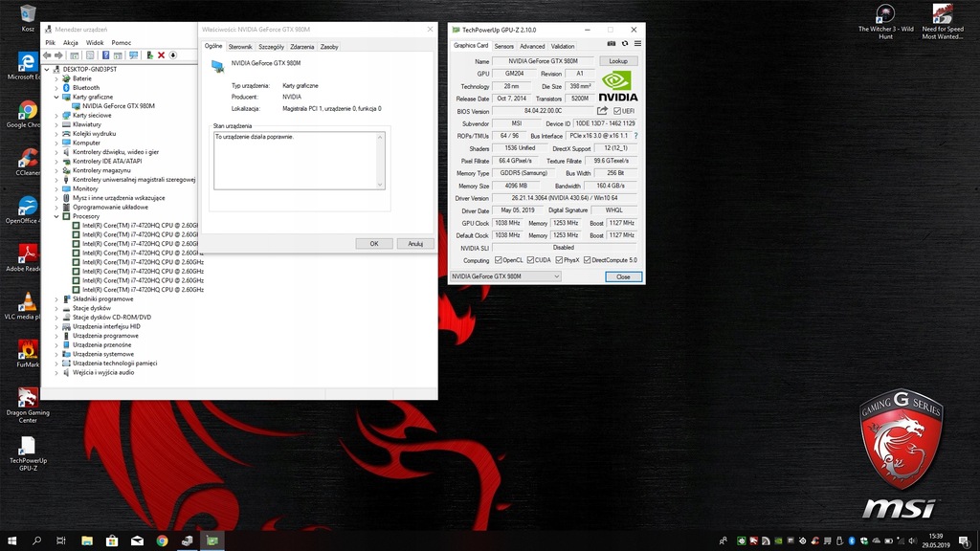Click Anuluj in the properties dialog
Screen dimensions: 980x551
point(415,244)
